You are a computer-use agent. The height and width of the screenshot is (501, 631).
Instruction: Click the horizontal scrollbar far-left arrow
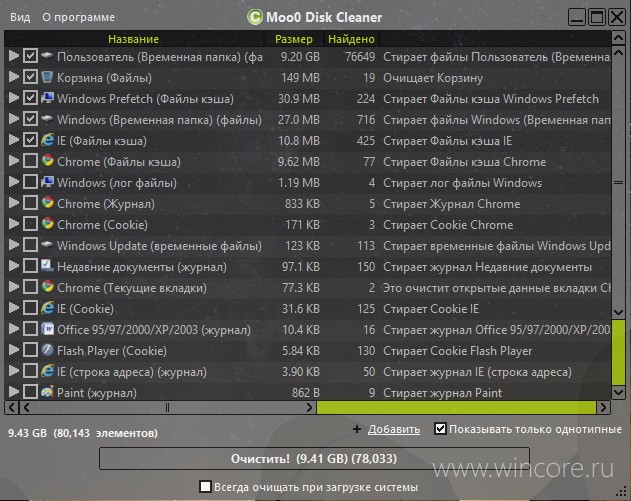coord(11,408)
